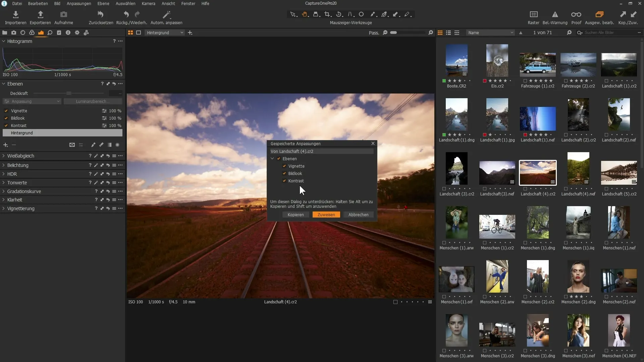Uncheck Bildlook in Gespeicherte Anpassungen dialog

pyautogui.click(x=284, y=173)
